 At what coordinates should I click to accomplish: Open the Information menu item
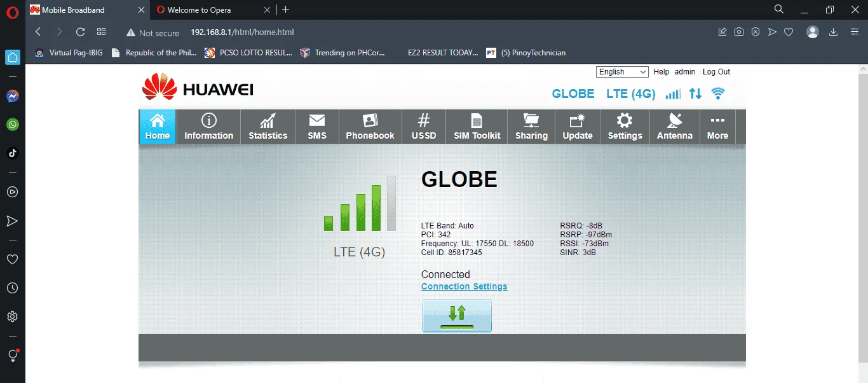coord(208,127)
